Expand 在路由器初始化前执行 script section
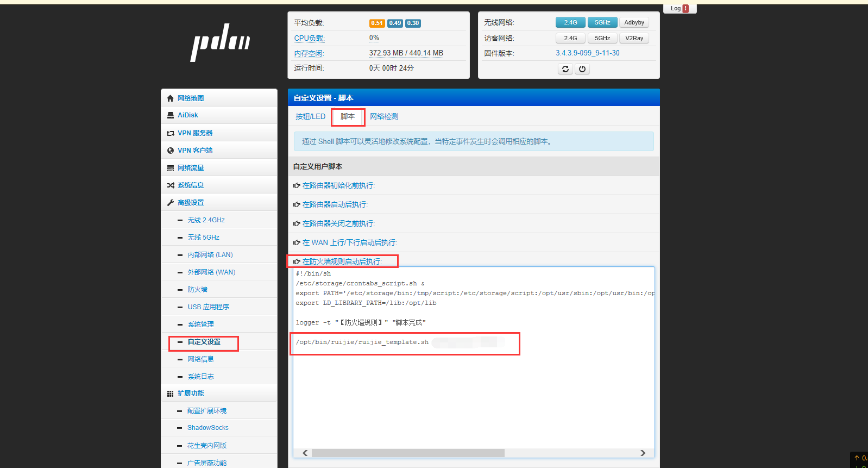Viewport: 868px width, 468px height. tap(338, 186)
